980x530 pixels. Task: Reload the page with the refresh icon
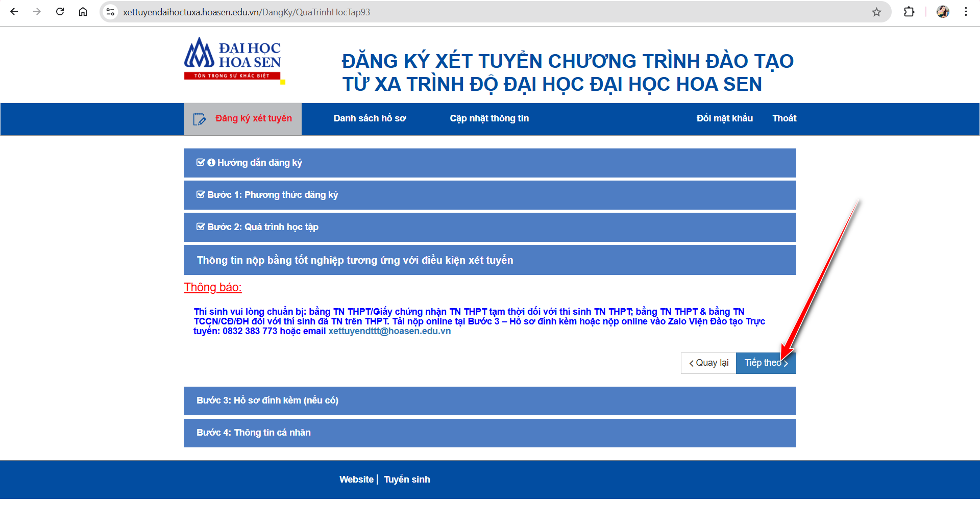pyautogui.click(x=60, y=12)
